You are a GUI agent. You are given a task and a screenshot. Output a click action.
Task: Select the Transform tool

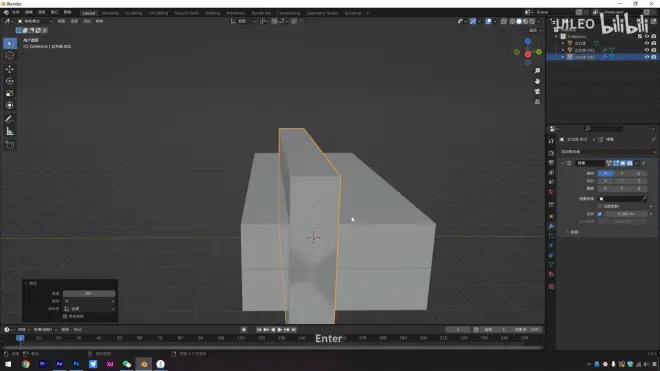(10, 106)
